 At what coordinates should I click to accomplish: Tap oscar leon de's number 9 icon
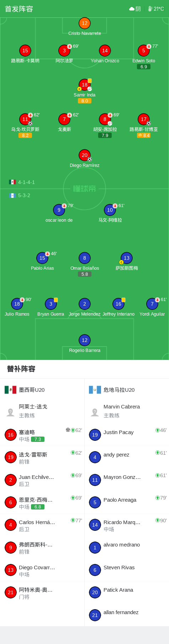pos(59,210)
